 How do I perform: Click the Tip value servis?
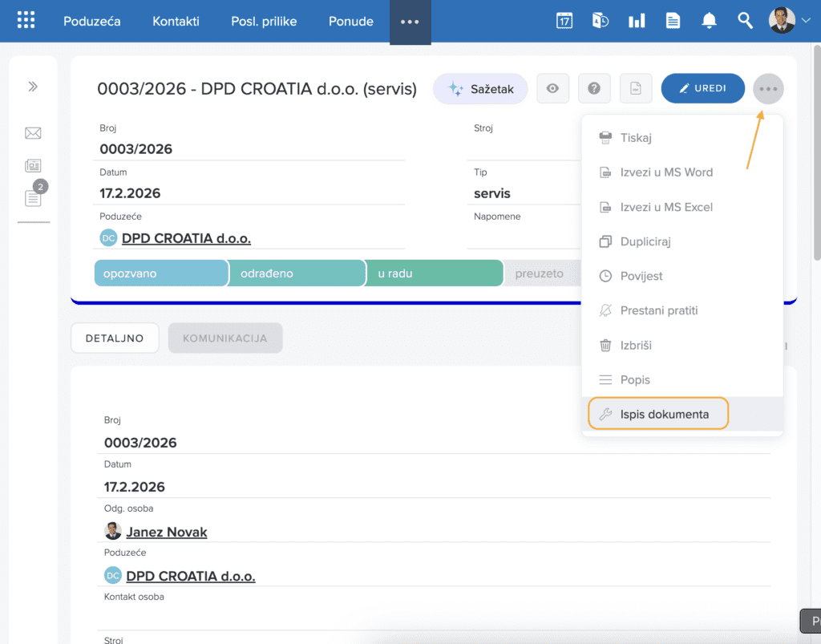491,193
